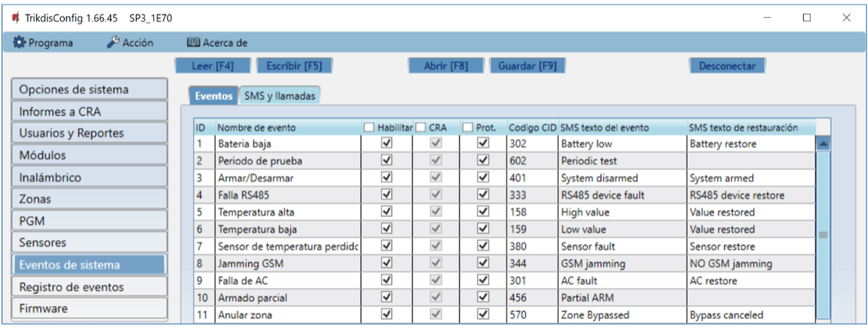Click the Guardar [F9] button
The width and height of the screenshot is (868, 328).
[527, 66]
